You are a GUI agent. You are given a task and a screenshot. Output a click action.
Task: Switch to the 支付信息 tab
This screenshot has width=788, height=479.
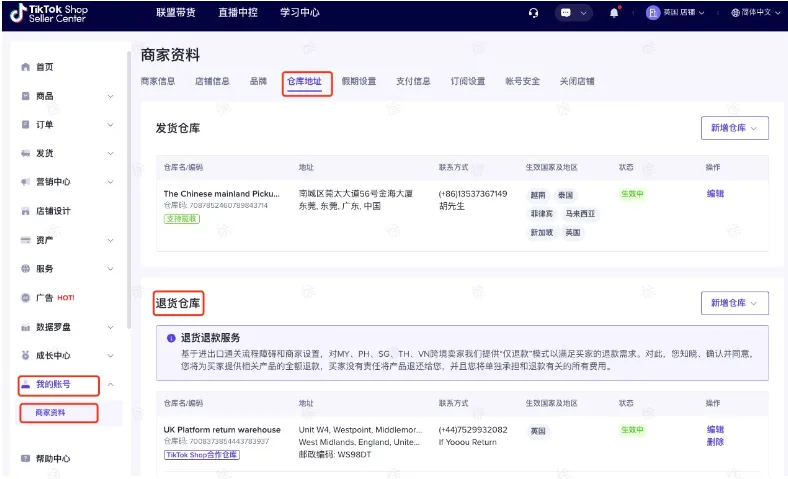tap(413, 81)
